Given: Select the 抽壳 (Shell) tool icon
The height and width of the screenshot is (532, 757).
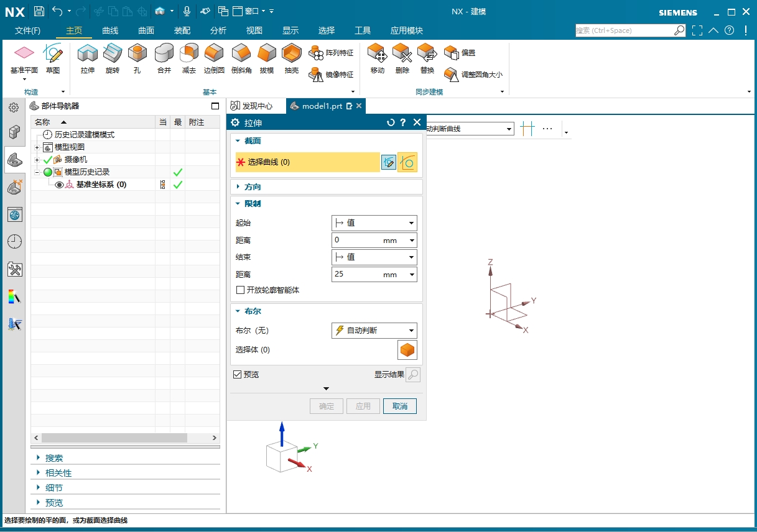Looking at the screenshot, I should pos(291,55).
